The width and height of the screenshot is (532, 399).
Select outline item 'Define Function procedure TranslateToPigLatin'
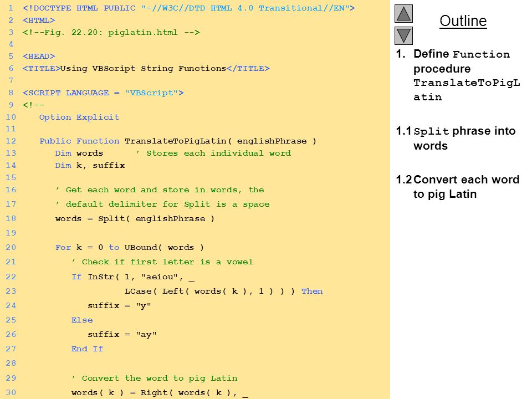(458, 75)
